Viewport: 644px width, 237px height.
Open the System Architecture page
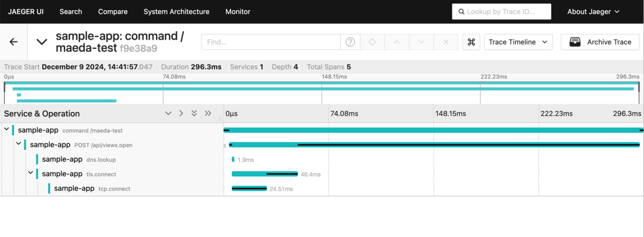[177, 11]
